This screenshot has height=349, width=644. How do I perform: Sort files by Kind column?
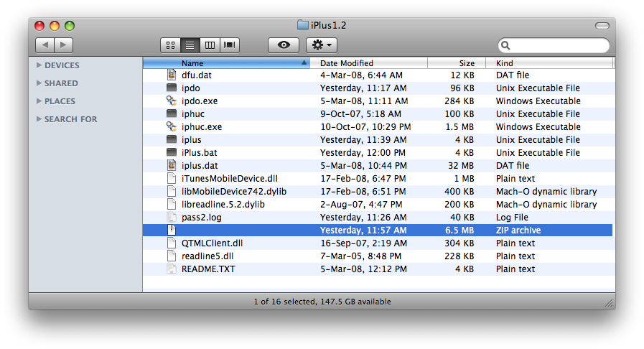551,63
